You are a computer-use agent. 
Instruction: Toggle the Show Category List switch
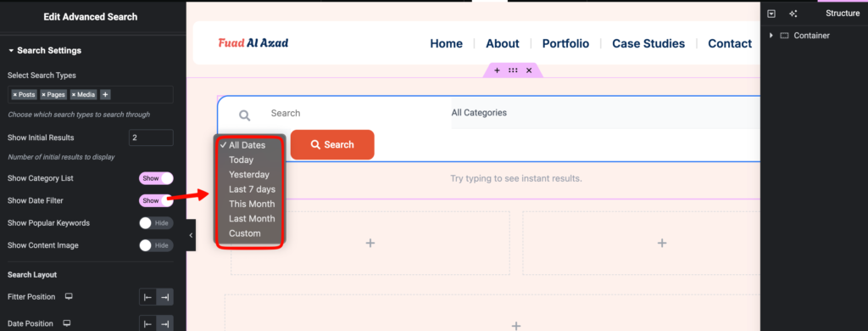[x=156, y=178]
